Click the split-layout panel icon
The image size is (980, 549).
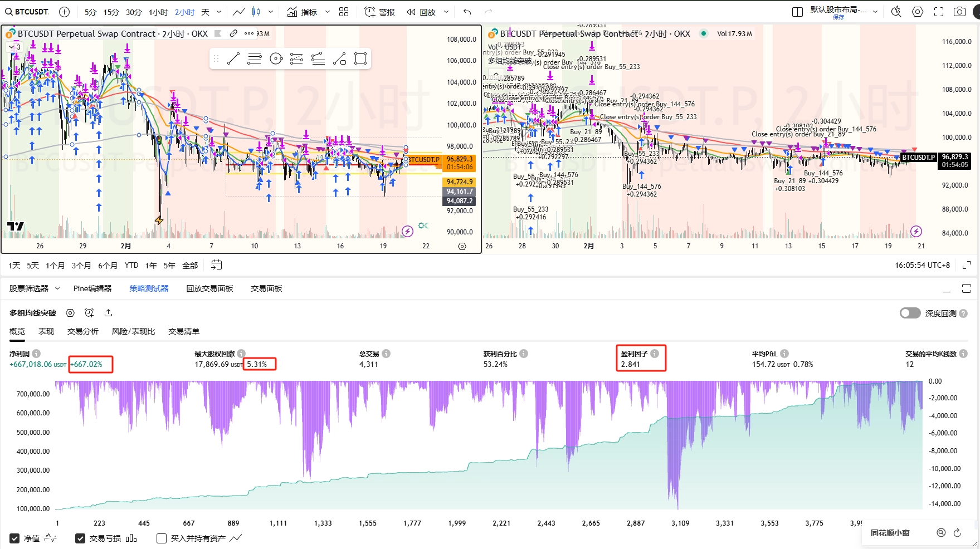(797, 12)
